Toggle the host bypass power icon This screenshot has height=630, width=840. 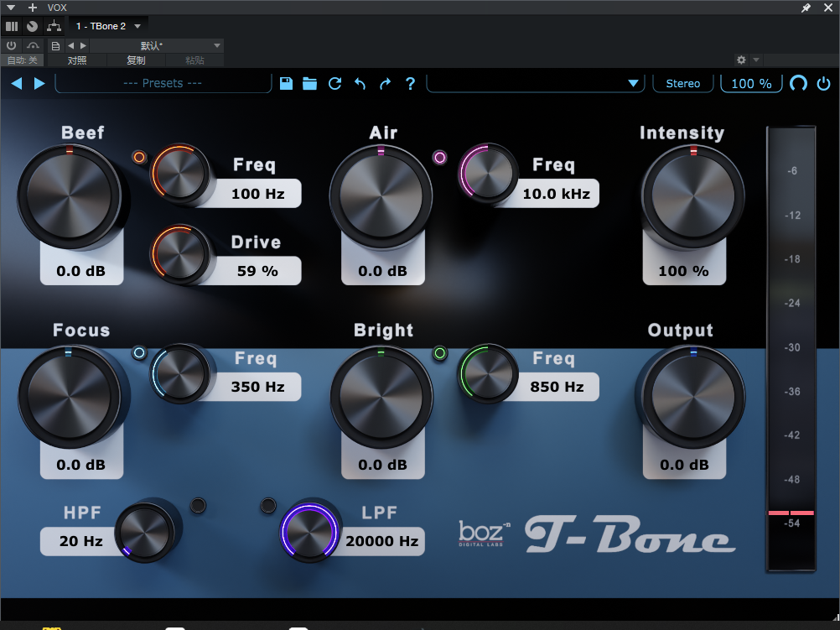pyautogui.click(x=11, y=45)
